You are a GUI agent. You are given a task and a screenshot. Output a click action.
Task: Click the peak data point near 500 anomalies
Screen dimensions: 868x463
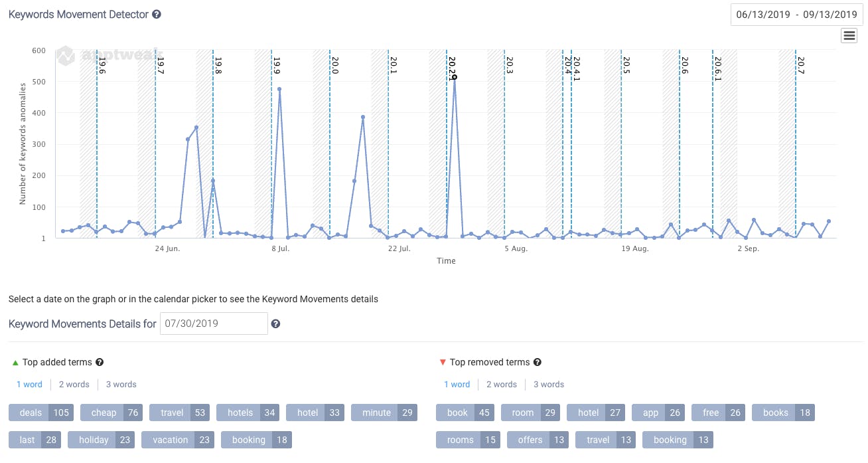click(x=454, y=78)
